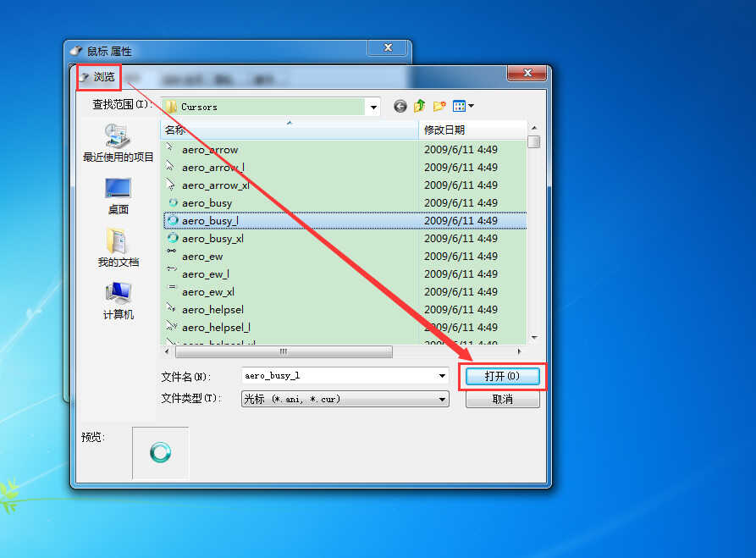This screenshot has width=756, height=558.
Task: Create a new folder icon
Action: 439,106
